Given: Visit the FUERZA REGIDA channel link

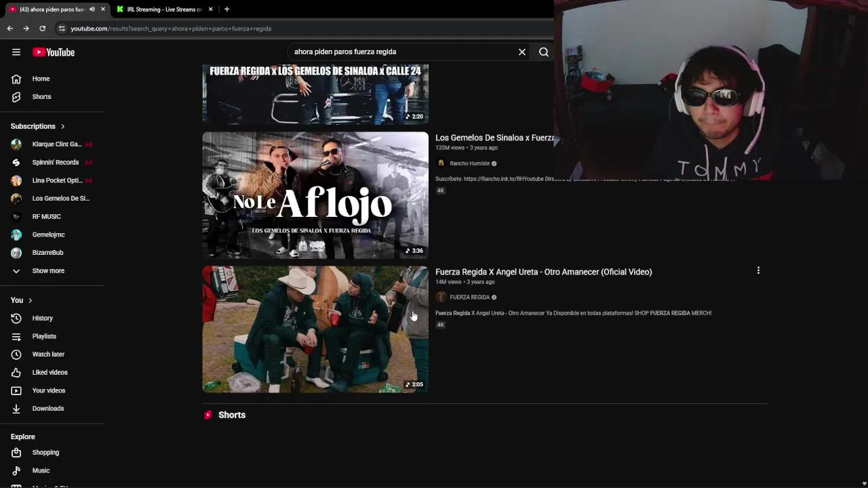Looking at the screenshot, I should click(469, 298).
